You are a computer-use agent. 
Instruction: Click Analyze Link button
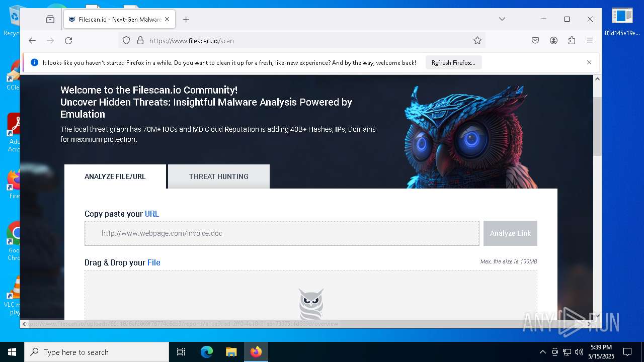point(510,233)
